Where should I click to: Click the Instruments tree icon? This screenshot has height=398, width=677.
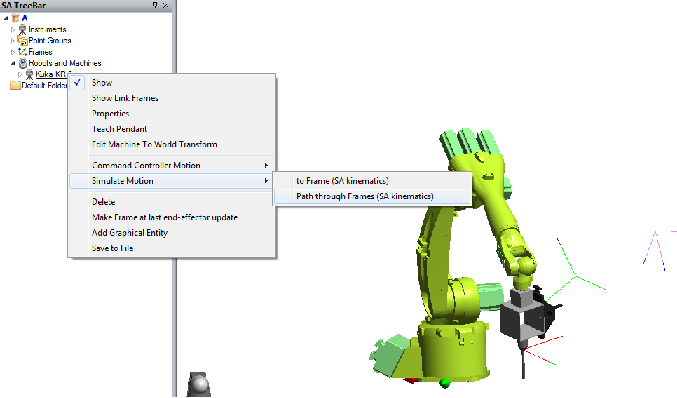22,29
